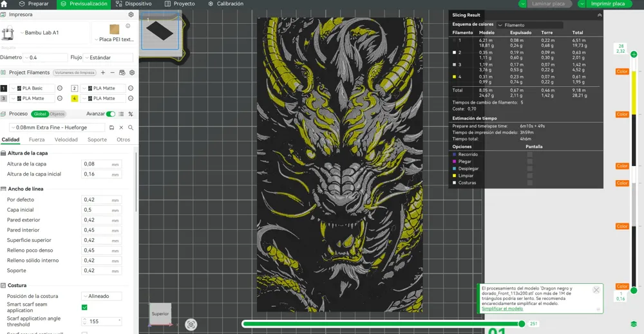Screen dimensions: 644x334
Task: Open the Velocidad settings tab
Action: pyautogui.click(x=66, y=140)
